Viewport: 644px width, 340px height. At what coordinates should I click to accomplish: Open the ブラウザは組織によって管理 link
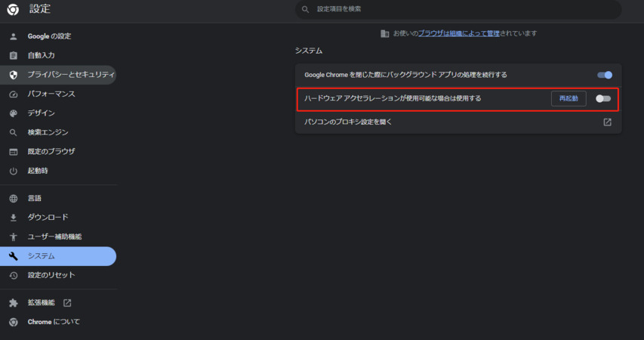[x=459, y=33]
